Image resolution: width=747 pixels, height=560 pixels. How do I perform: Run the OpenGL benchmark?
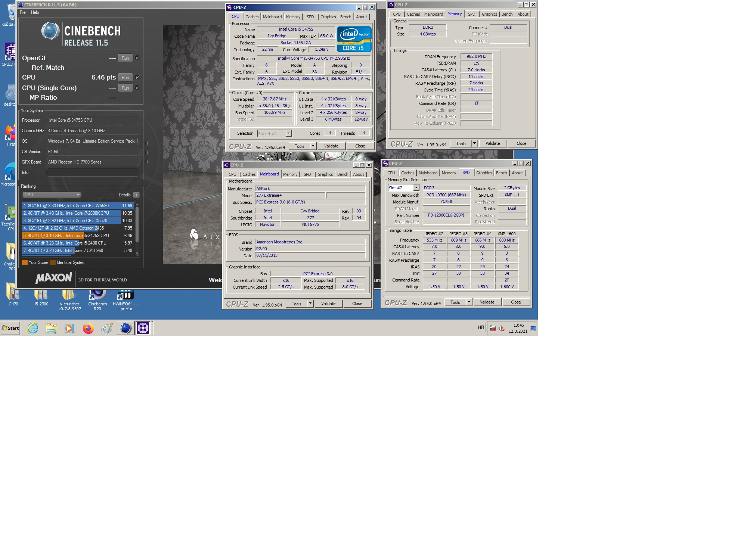click(x=125, y=58)
